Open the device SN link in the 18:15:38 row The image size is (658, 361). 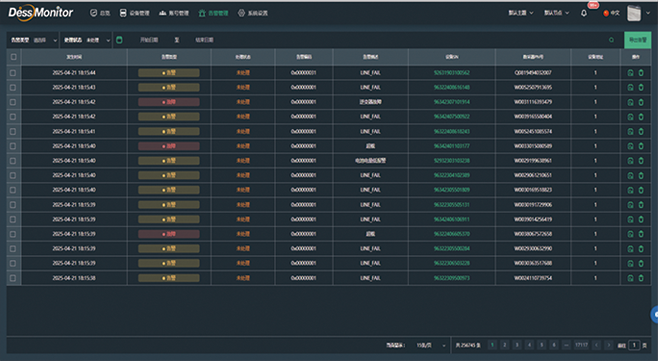click(452, 278)
